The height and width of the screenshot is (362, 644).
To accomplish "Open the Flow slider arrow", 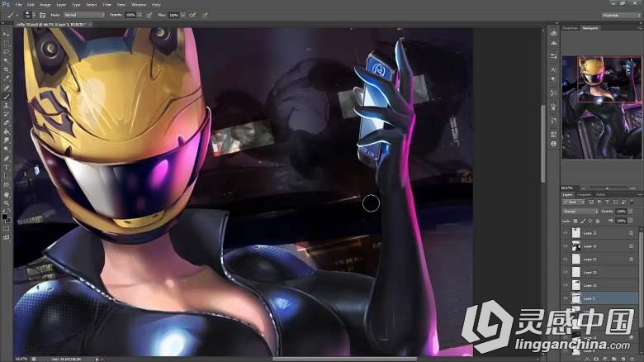I will click(182, 15).
